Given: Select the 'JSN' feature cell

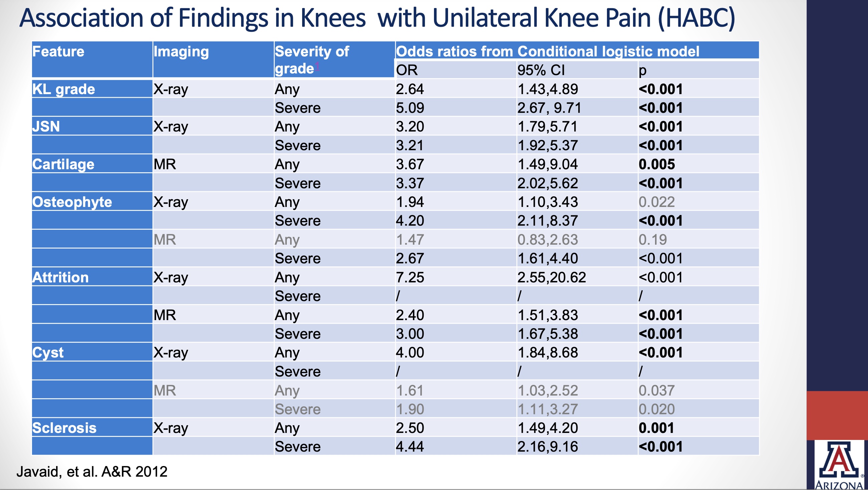Looking at the screenshot, I should (46, 127).
